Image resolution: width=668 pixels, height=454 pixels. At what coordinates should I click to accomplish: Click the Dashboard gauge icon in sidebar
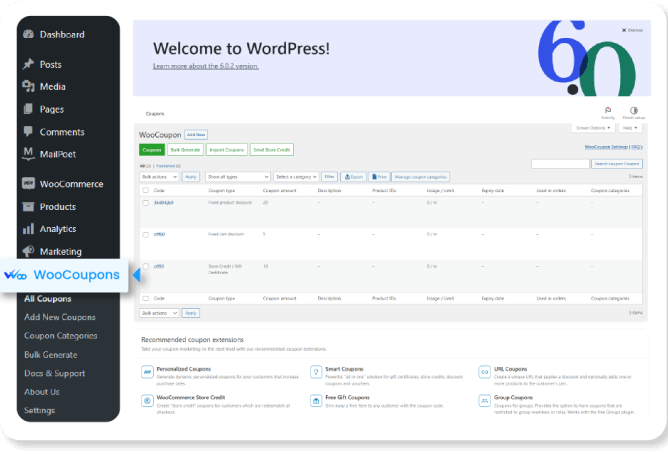pyautogui.click(x=29, y=34)
